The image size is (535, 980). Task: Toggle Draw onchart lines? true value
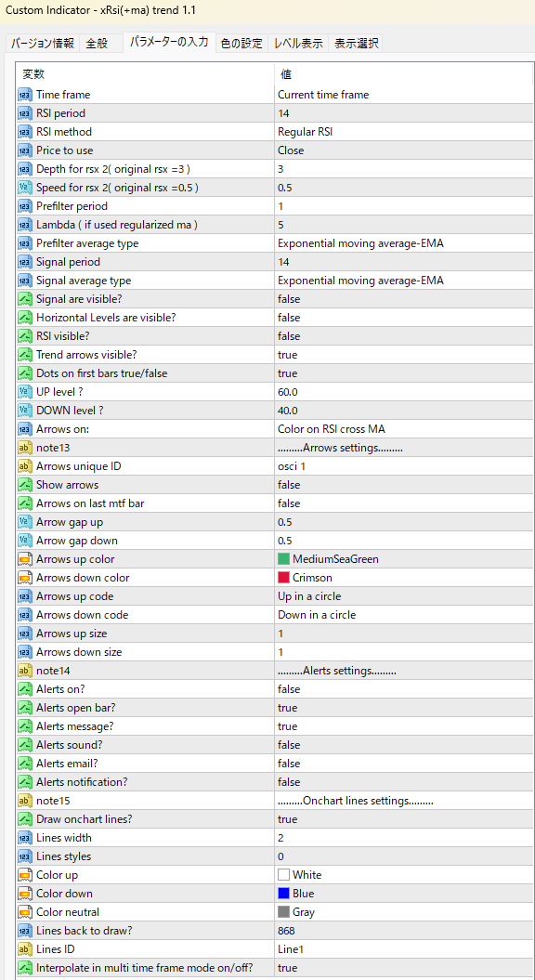[x=404, y=819]
